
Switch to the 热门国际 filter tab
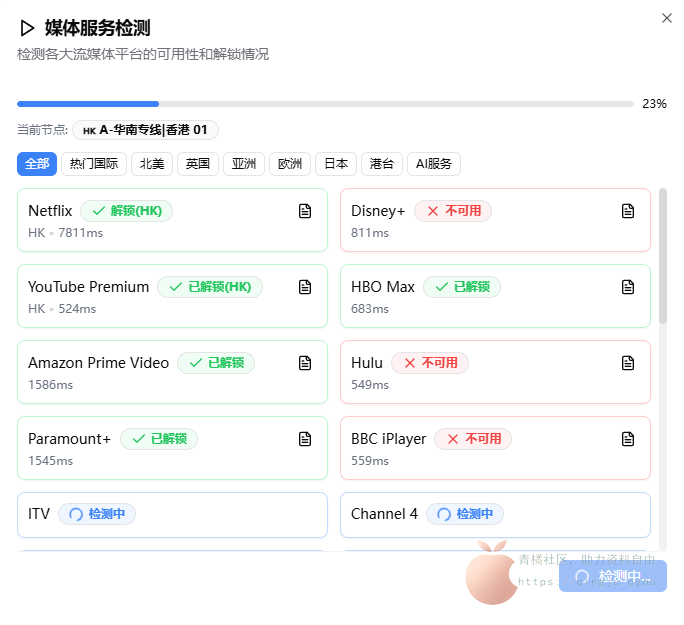click(94, 164)
